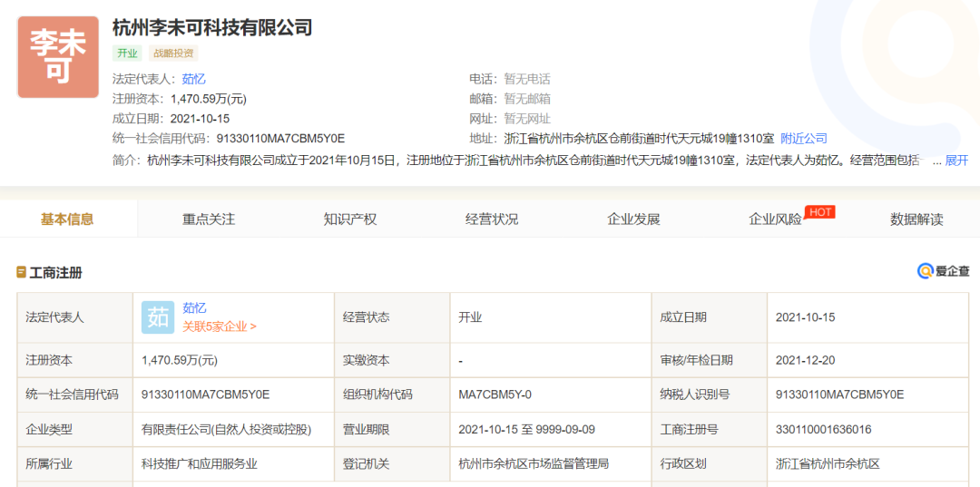Open the 企业风险 tab
Screen dimensions: 980x487
[x=775, y=219]
